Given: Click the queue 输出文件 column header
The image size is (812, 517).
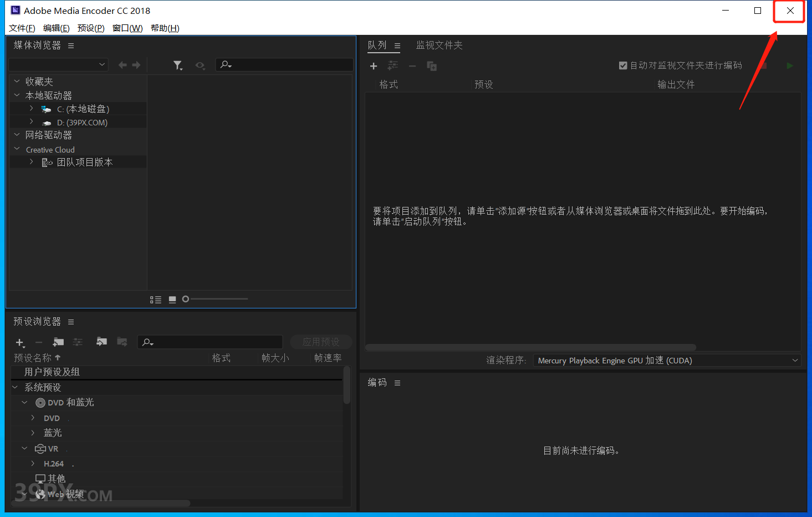Looking at the screenshot, I should 676,85.
